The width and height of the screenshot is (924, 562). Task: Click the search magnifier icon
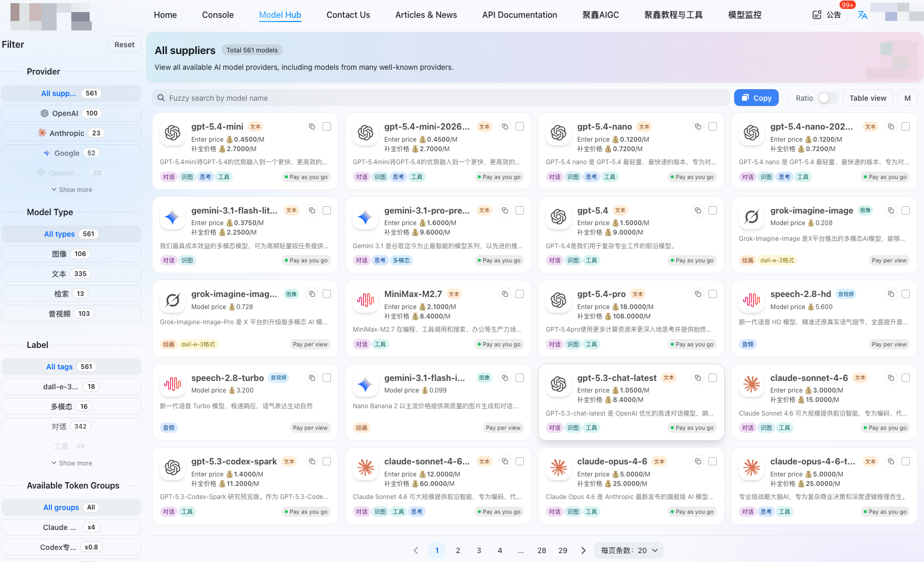click(160, 98)
